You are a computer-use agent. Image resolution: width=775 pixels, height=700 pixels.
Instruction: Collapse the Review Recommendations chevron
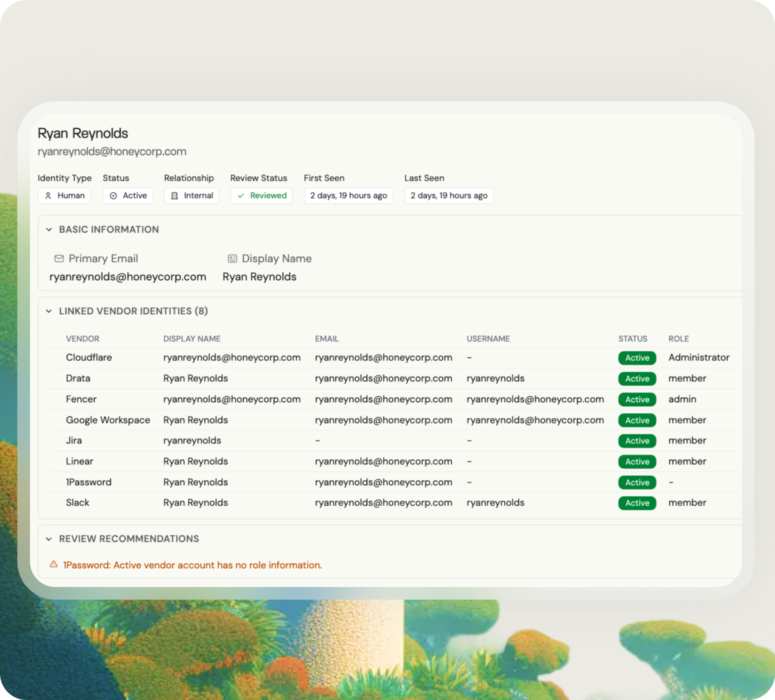48,539
